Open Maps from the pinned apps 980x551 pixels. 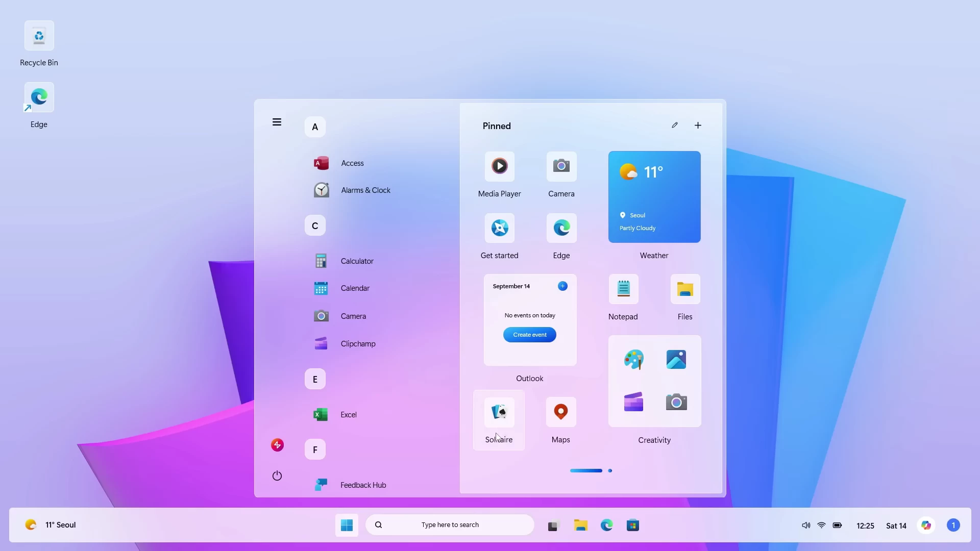tap(561, 418)
